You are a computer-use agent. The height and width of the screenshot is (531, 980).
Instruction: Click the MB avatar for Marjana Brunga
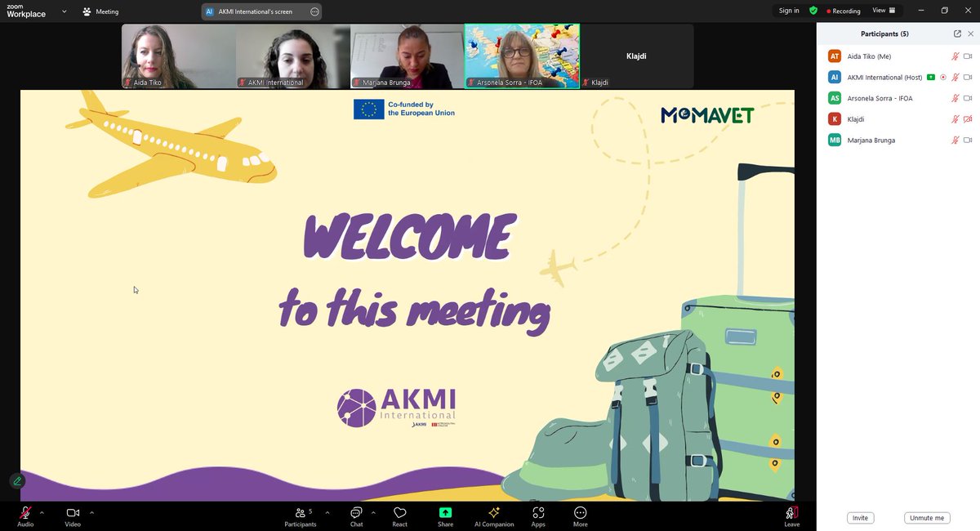[x=834, y=141]
